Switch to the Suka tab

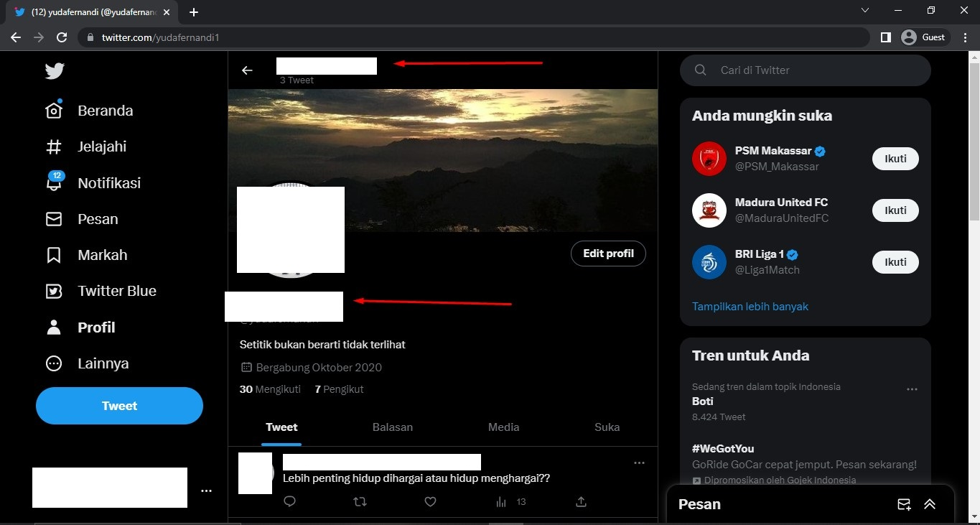pos(607,427)
